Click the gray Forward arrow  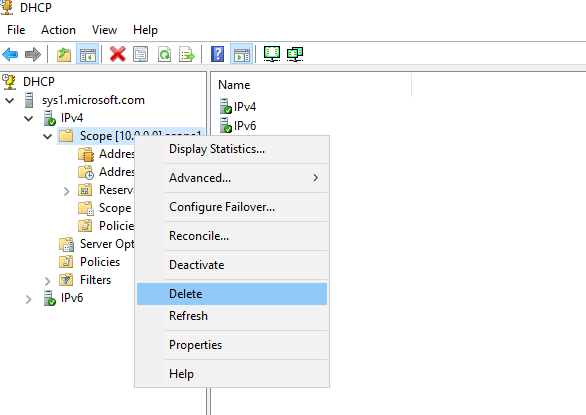pos(33,55)
